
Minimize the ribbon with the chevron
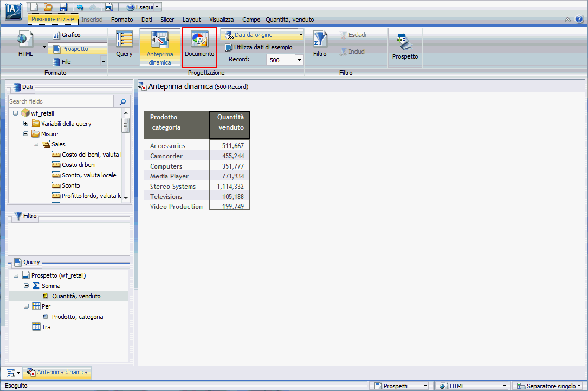pyautogui.click(x=568, y=20)
